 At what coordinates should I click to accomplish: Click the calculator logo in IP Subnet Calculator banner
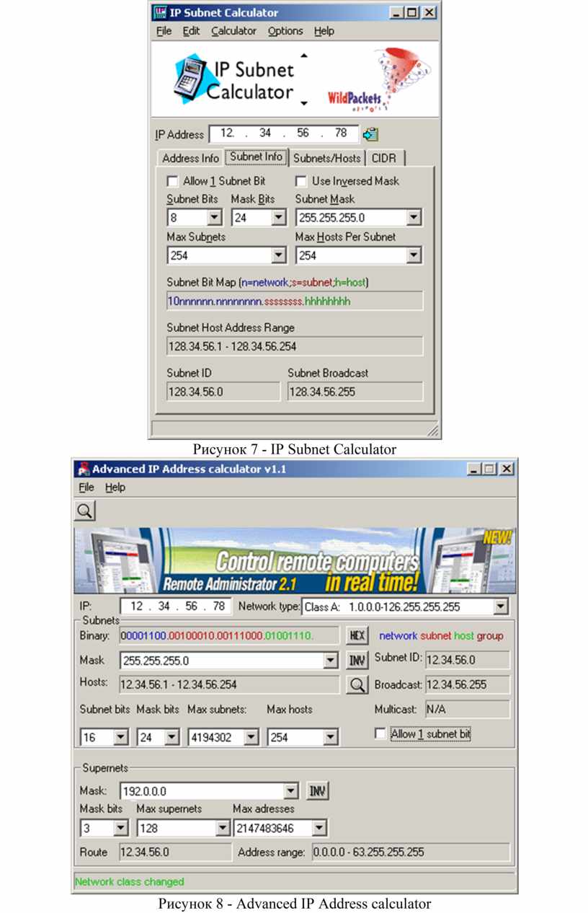click(x=190, y=79)
